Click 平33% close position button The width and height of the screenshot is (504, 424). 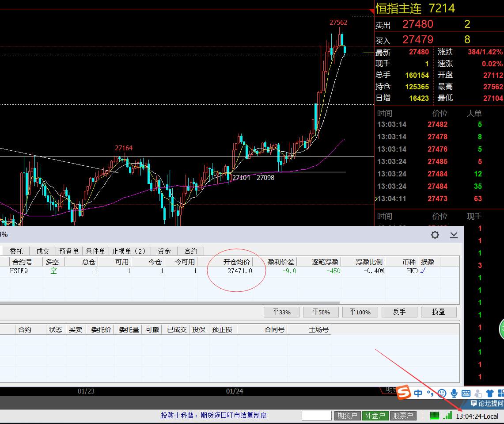pyautogui.click(x=281, y=312)
